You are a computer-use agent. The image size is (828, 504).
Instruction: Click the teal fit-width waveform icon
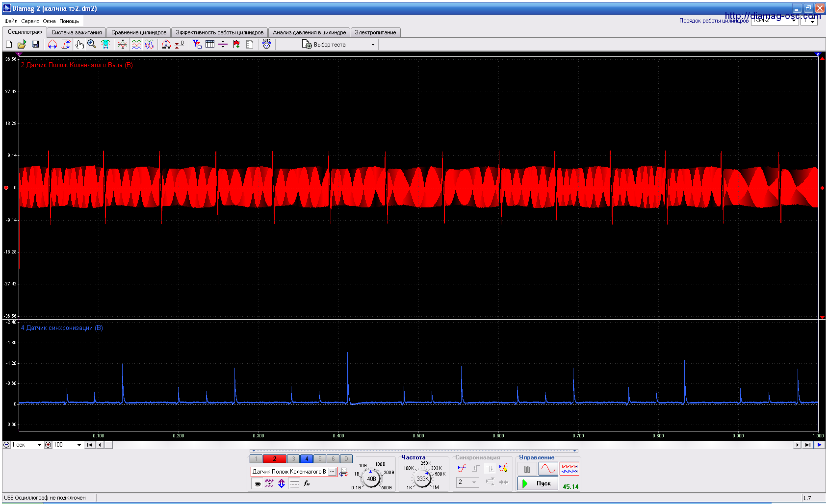[x=105, y=44]
